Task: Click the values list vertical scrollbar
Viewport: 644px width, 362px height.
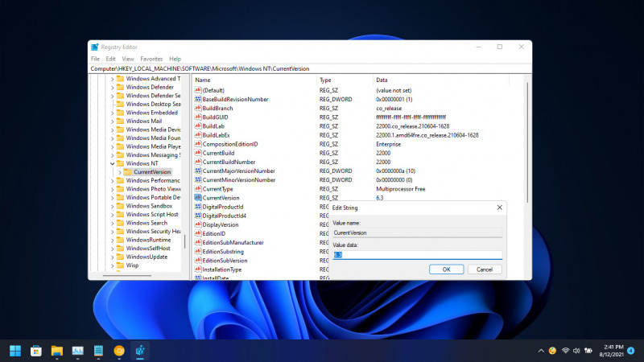Action: [527, 142]
